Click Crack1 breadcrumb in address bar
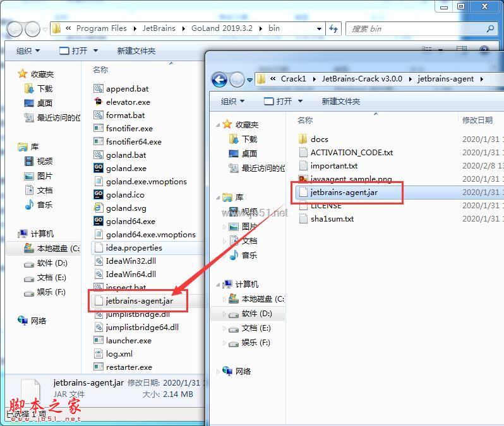 pos(294,79)
